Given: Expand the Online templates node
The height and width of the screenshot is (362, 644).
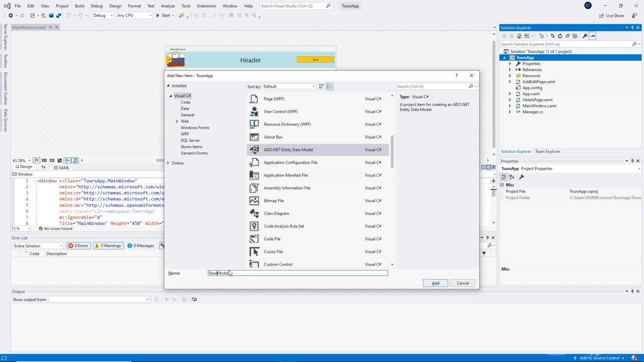Looking at the screenshot, I should click(168, 163).
